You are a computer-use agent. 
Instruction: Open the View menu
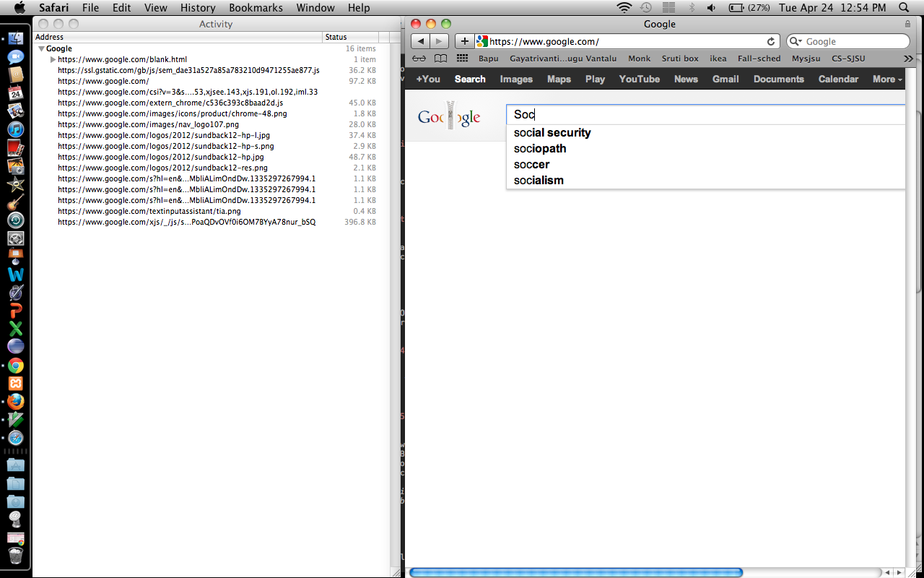pyautogui.click(x=155, y=7)
